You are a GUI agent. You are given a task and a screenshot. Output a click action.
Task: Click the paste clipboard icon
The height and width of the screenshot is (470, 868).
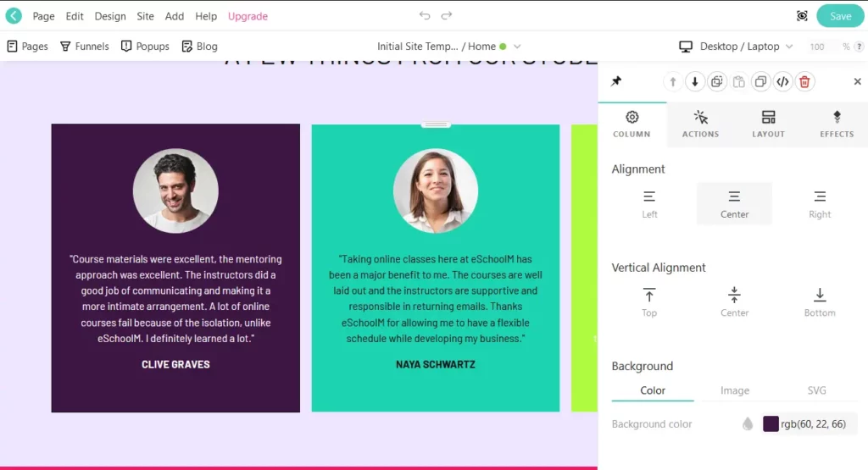738,82
